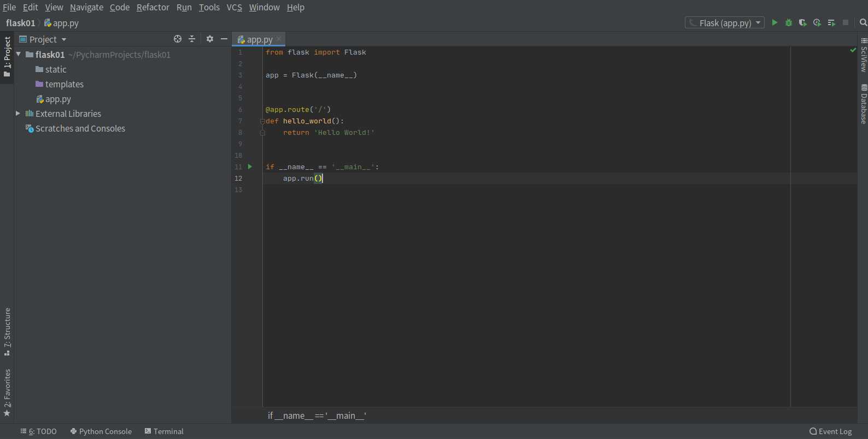Toggle the Database side panel
This screenshot has height=439, width=868.
click(x=864, y=104)
